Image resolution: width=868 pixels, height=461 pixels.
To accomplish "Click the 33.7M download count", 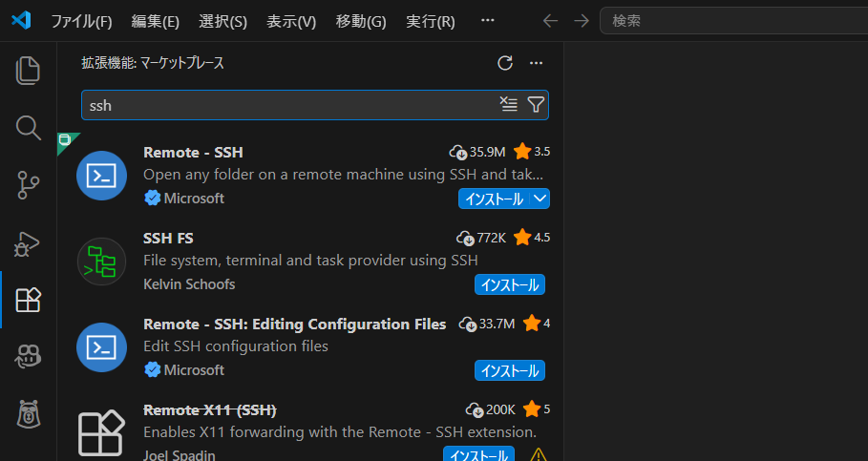I will pyautogui.click(x=497, y=324).
